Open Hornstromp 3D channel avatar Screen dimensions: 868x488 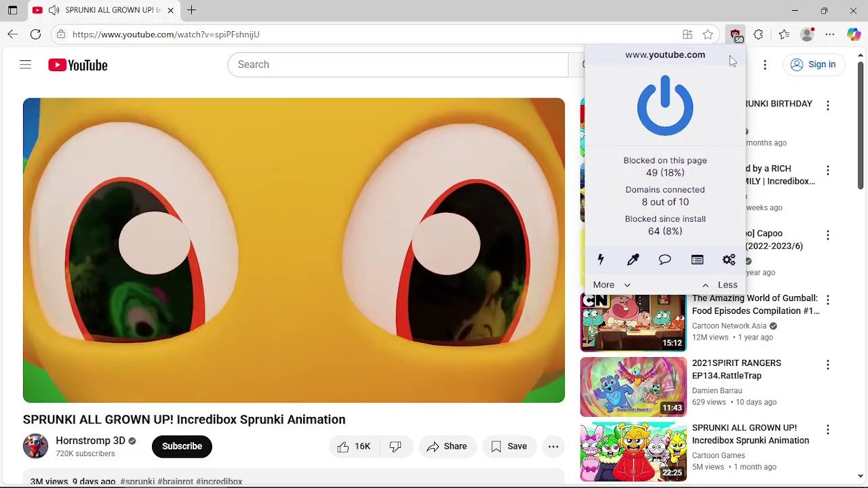[35, 446]
